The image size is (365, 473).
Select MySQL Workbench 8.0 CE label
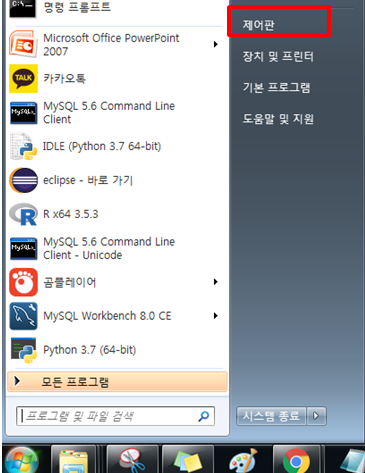pos(107,316)
